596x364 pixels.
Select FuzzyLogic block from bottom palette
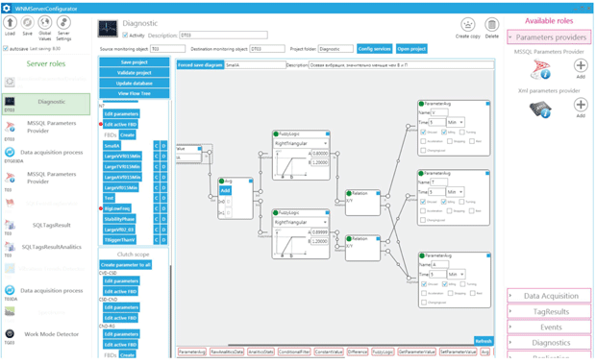(383, 352)
